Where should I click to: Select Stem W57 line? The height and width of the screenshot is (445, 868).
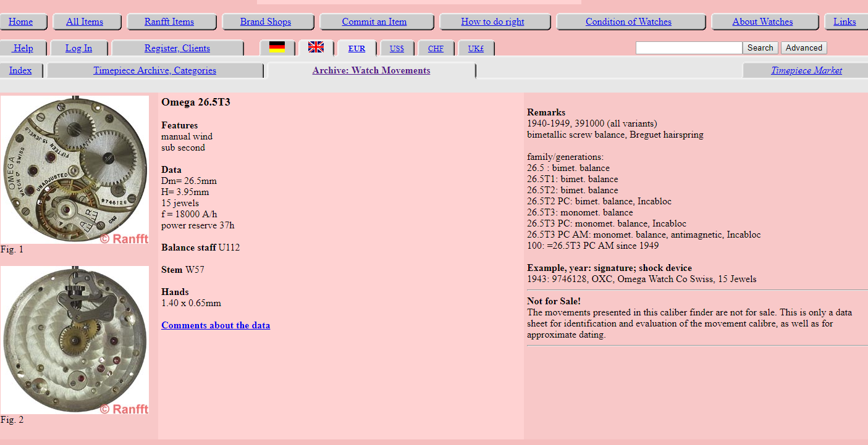183,270
